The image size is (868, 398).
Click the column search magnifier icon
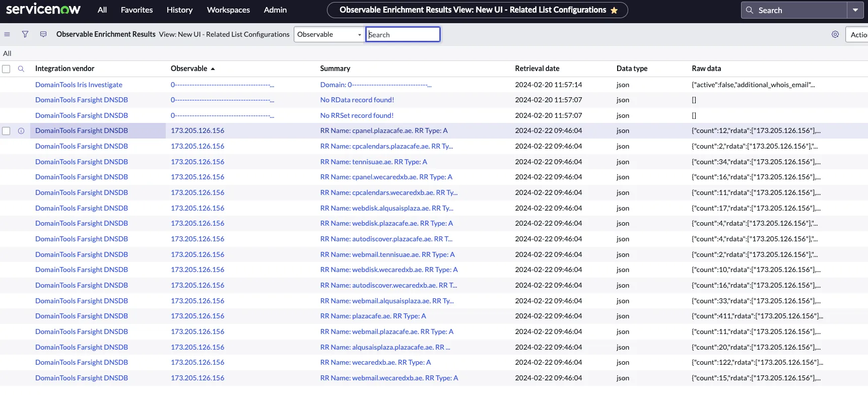tap(21, 69)
